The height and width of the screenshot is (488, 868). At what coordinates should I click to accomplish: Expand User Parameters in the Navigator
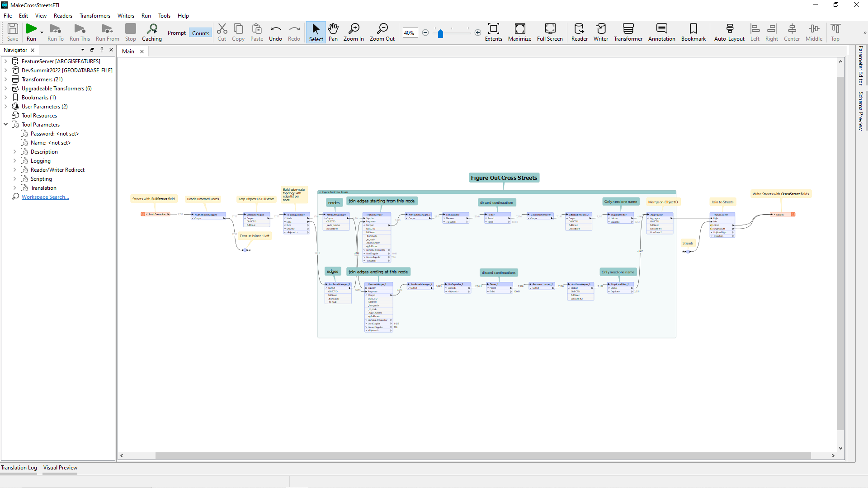click(6, 106)
